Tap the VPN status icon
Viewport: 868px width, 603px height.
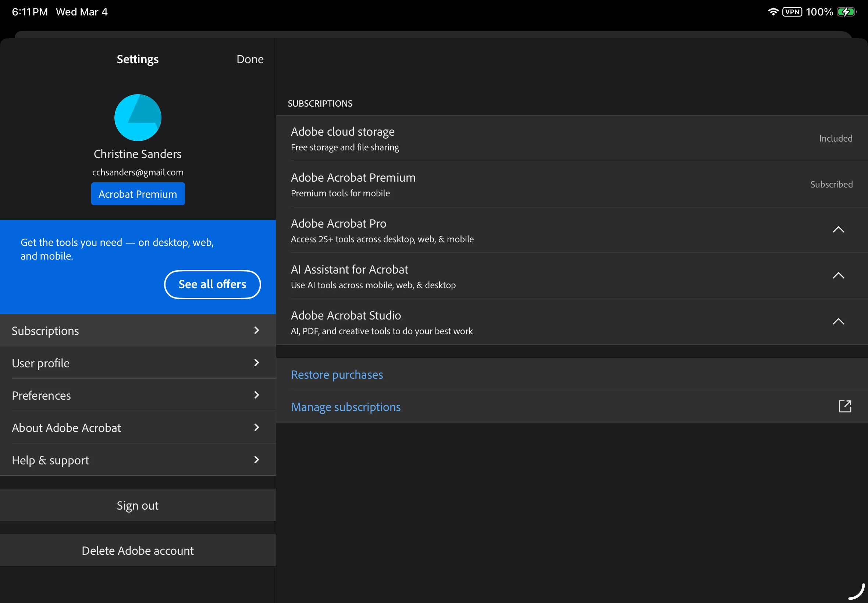[791, 12]
